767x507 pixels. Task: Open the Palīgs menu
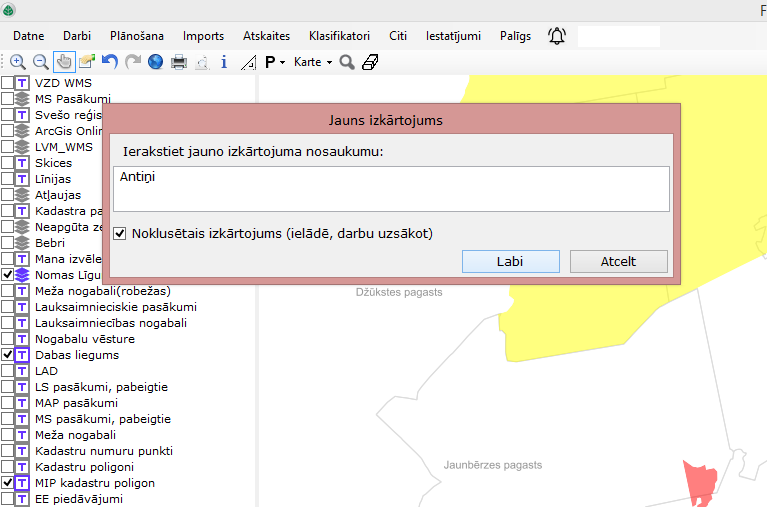tap(515, 36)
